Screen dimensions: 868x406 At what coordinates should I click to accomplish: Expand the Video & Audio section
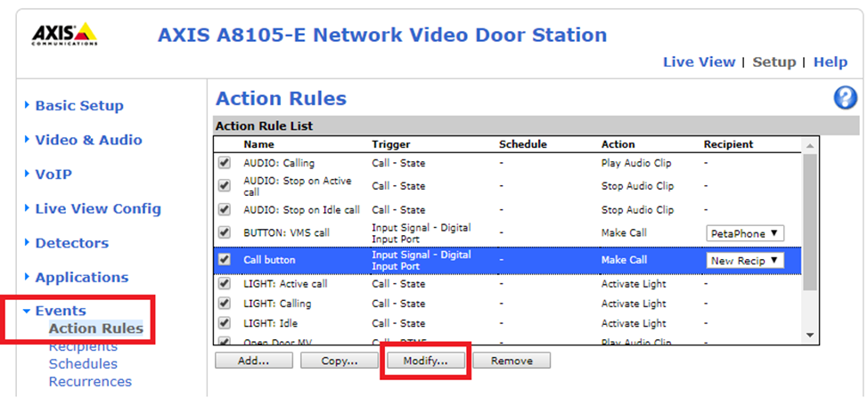point(87,140)
